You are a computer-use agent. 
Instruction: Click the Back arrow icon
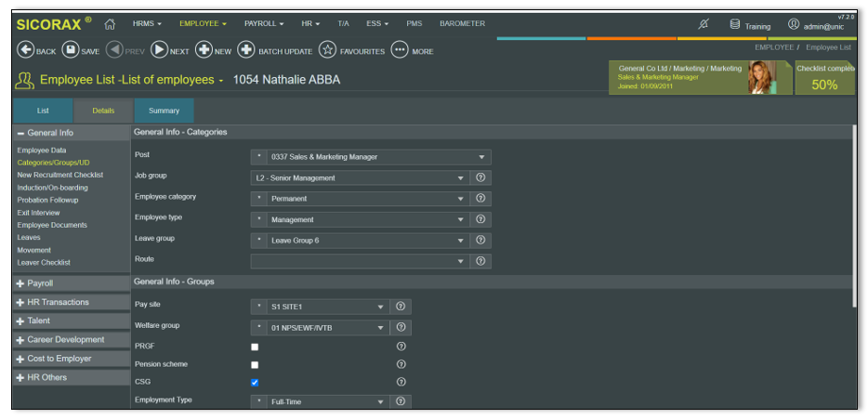[x=25, y=51]
